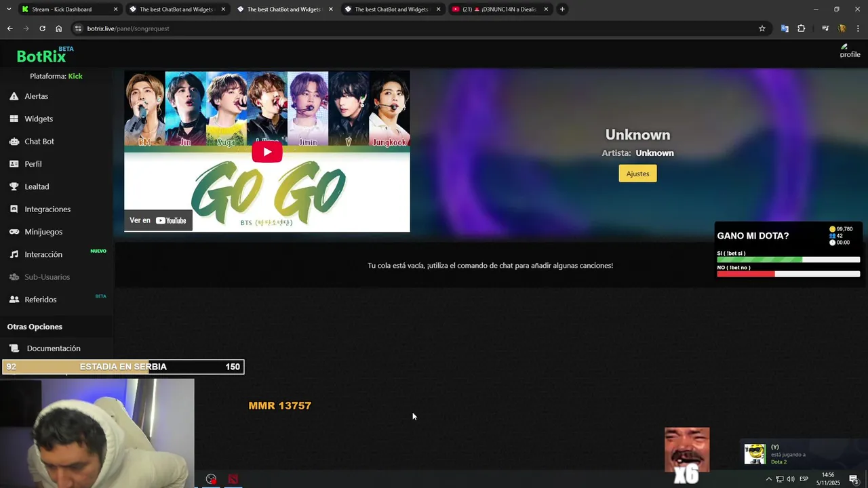Click the browser back arrow

point(9,28)
